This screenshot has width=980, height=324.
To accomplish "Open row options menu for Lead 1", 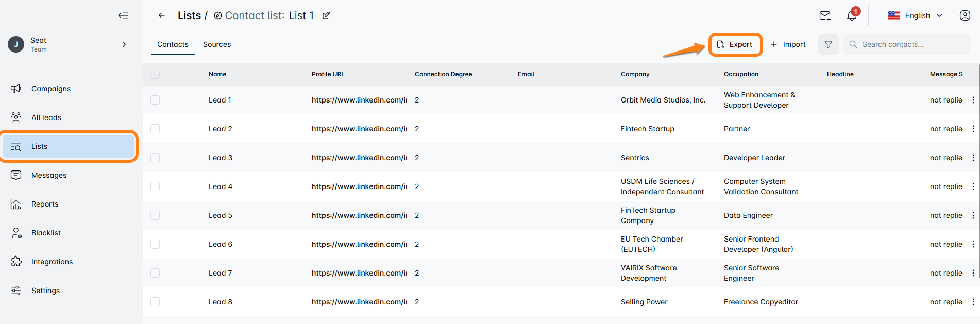I will (x=973, y=100).
